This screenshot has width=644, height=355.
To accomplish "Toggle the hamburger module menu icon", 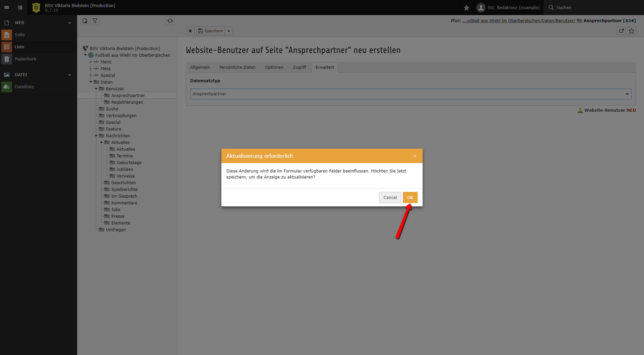I will click(7, 7).
